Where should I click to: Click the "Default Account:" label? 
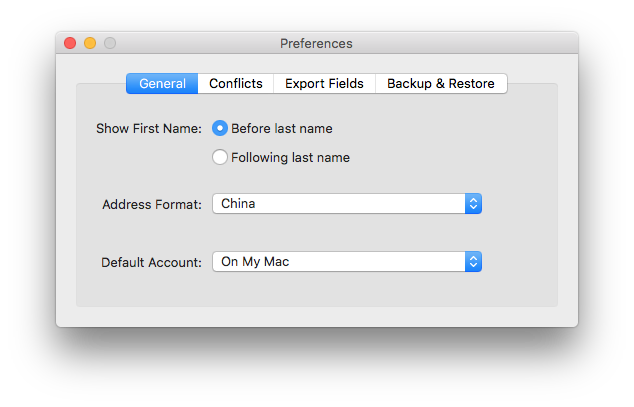pos(151,262)
